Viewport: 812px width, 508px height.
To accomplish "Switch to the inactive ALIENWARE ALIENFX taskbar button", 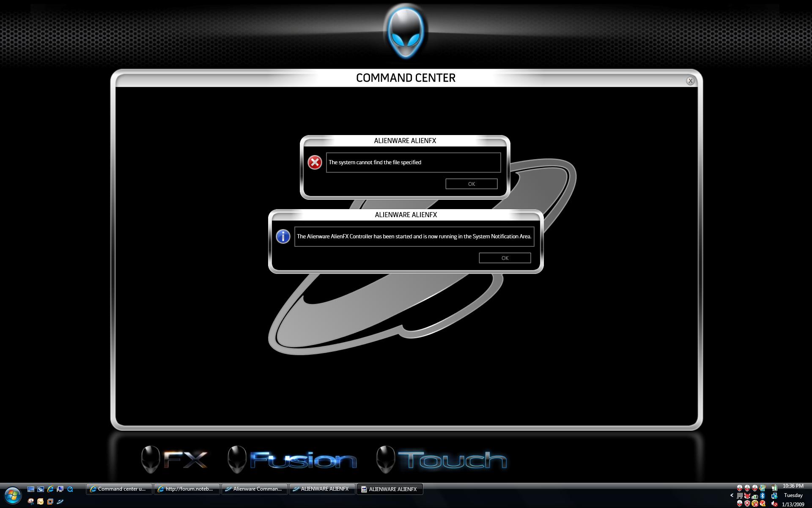I will tap(322, 489).
